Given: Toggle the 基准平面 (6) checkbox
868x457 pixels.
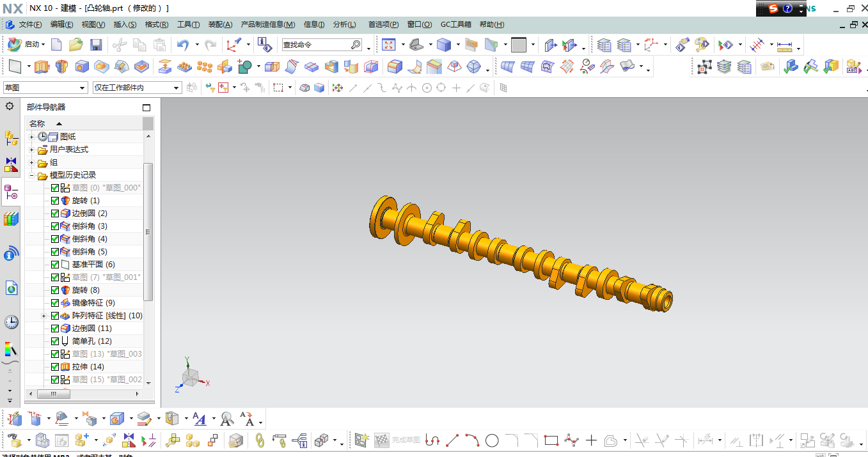Looking at the screenshot, I should [x=55, y=265].
